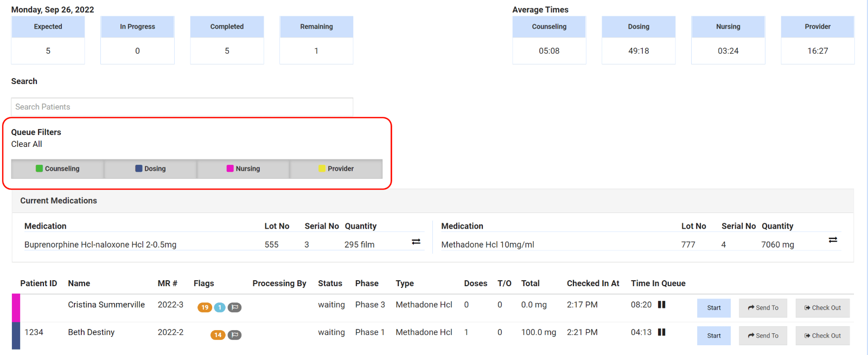Pause timer for Cristina Summerville
This screenshot has height=355, width=868.
[661, 305]
